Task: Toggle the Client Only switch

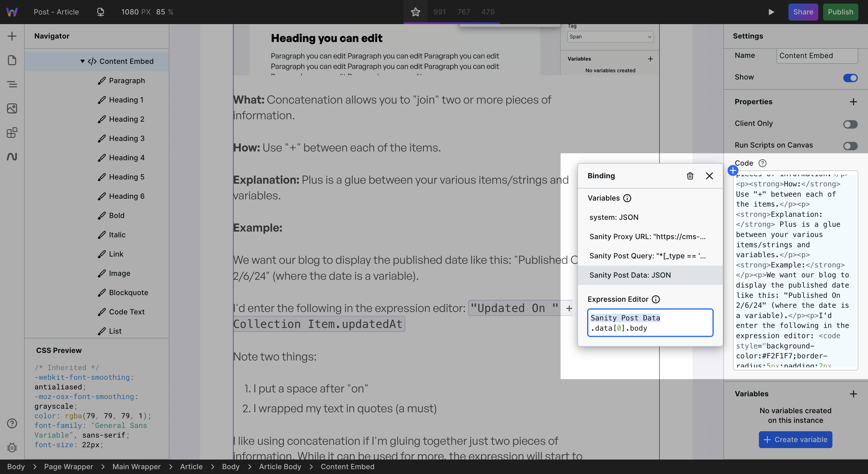Action: coord(850,124)
